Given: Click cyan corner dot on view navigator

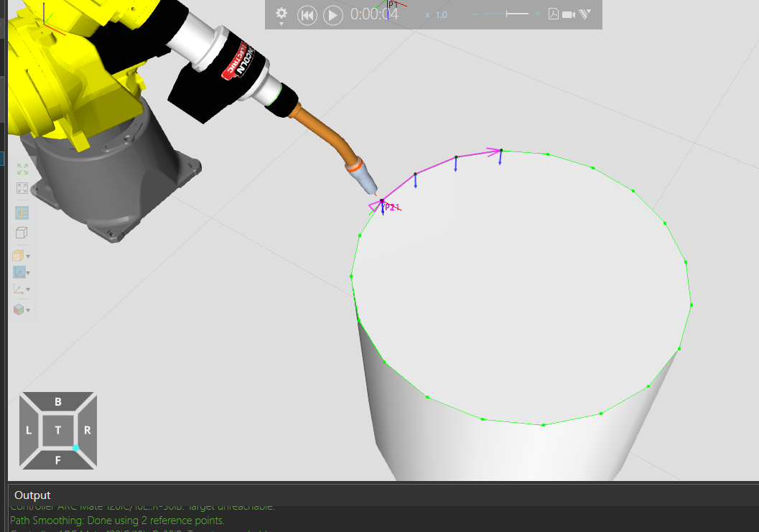Looking at the screenshot, I should pyautogui.click(x=75, y=448).
